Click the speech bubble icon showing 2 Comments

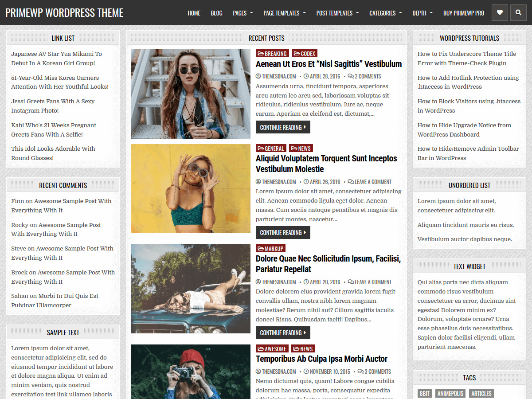pyautogui.click(x=350, y=76)
